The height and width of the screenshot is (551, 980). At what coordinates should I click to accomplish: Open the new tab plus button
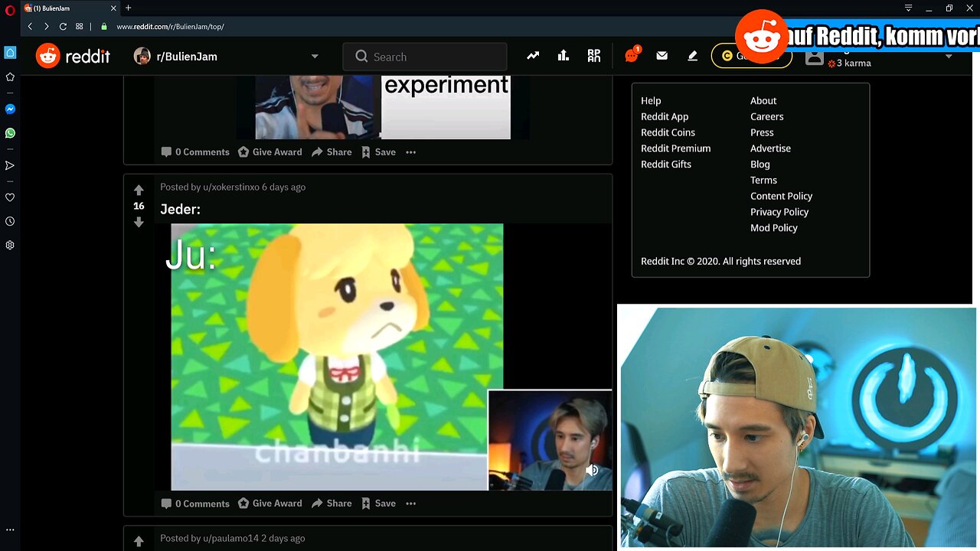[129, 8]
